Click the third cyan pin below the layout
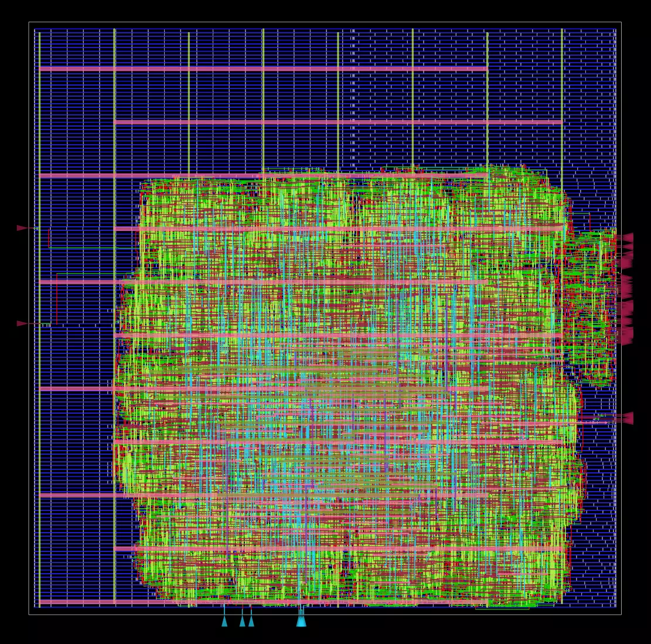Viewport: 651px width, 644px height. pos(251,621)
